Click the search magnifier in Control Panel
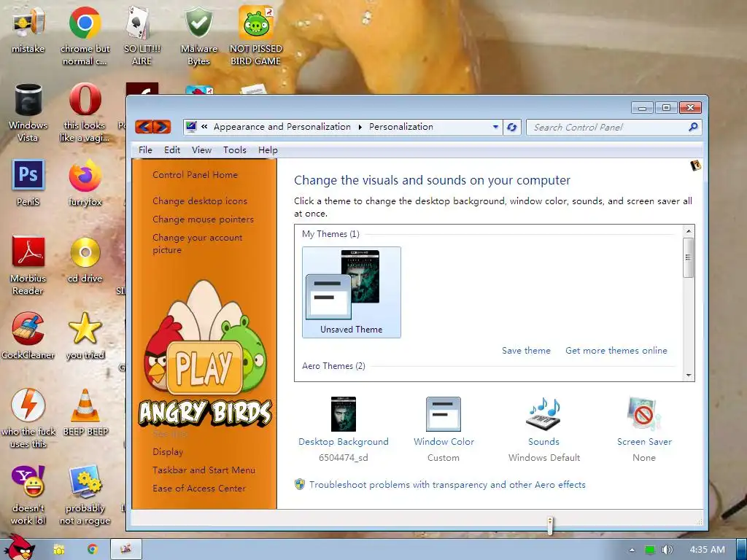 pos(693,127)
